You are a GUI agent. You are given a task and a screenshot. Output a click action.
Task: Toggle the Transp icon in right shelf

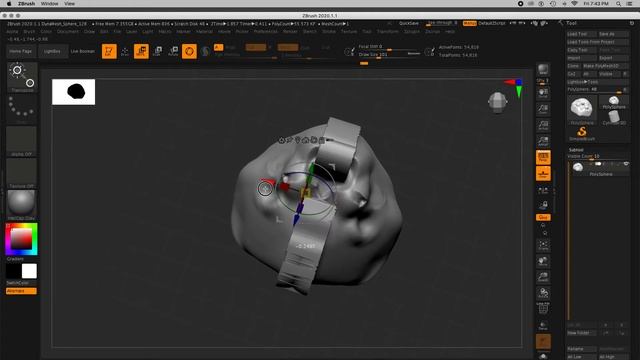click(543, 326)
